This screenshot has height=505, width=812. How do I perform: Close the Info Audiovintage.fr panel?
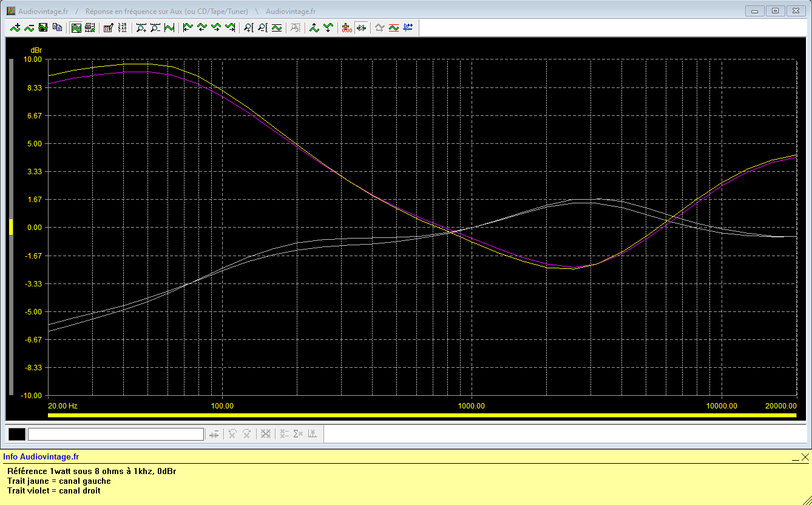tap(805, 457)
